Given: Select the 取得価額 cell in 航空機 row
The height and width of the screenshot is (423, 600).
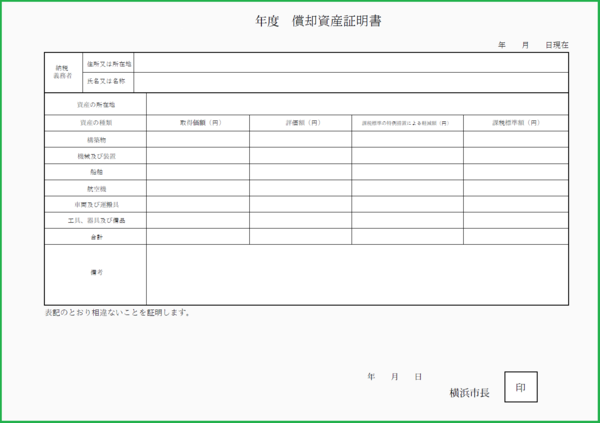Looking at the screenshot, I should click(x=198, y=188).
